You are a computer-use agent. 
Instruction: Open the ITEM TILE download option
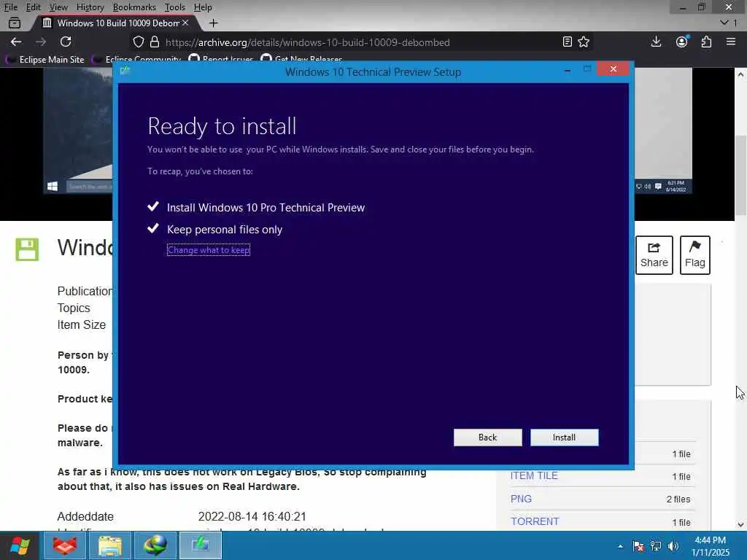[534, 475]
